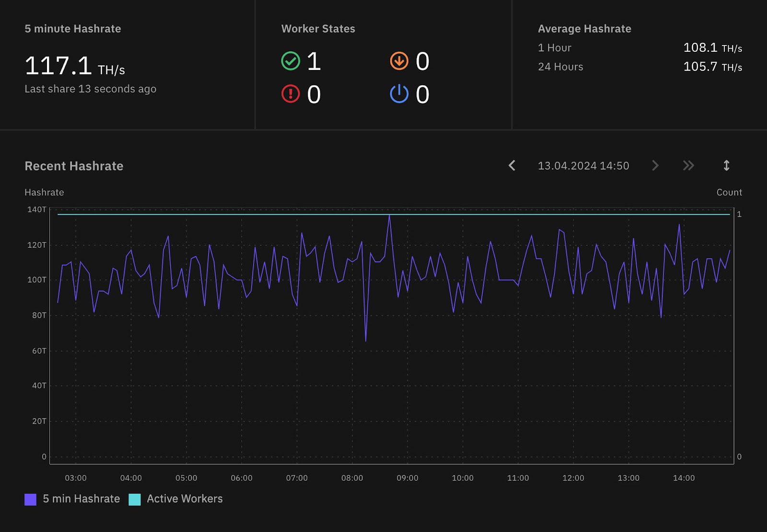This screenshot has width=767, height=532.
Task: Click the 120T y-axis label
Action: tap(37, 245)
